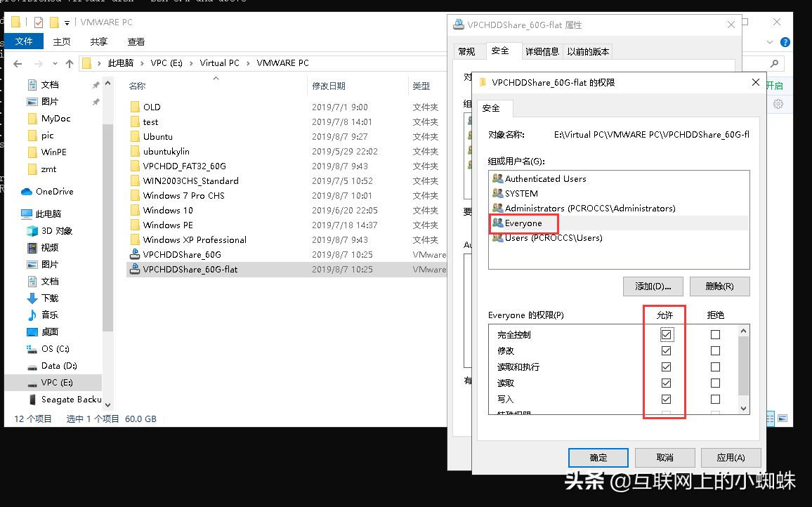Expand breadcrumb chevron after VPC (E:)
This screenshot has width=812, height=507.
(x=191, y=63)
